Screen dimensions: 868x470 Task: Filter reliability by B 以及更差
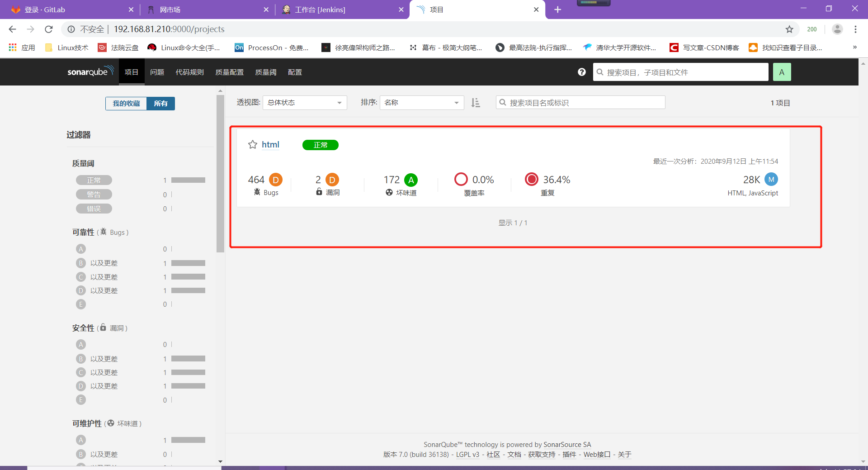click(x=97, y=263)
